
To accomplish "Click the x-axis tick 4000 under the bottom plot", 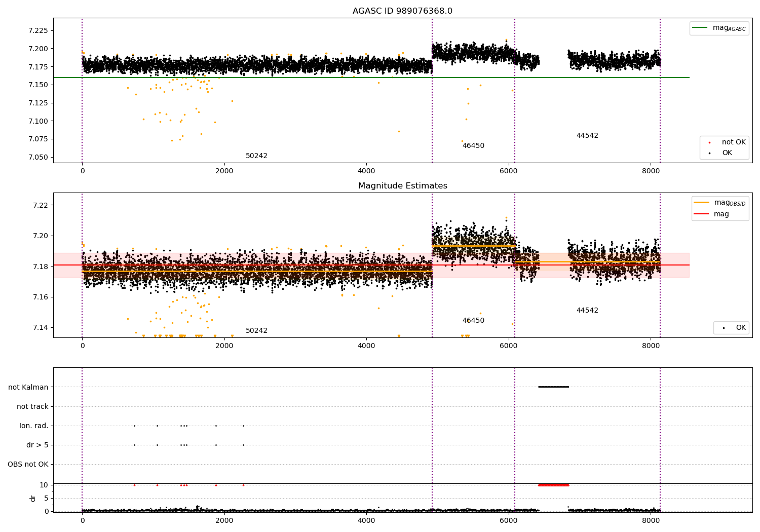I will (366, 520).
